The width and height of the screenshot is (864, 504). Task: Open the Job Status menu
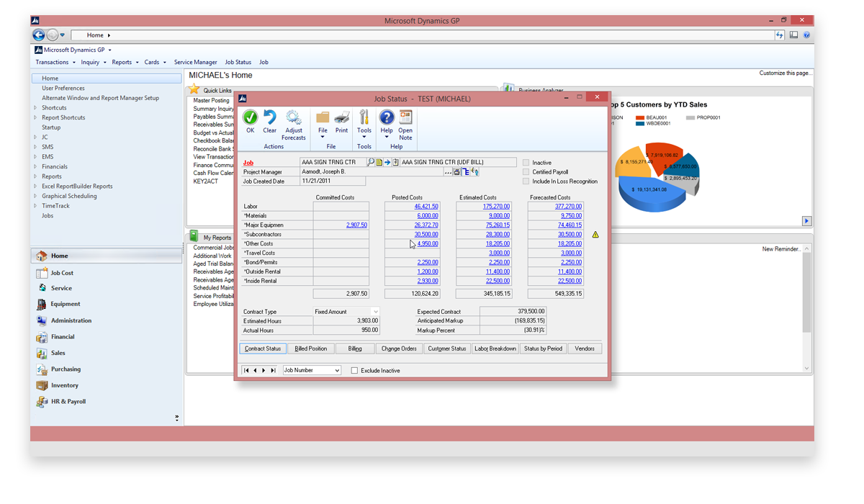(x=238, y=62)
